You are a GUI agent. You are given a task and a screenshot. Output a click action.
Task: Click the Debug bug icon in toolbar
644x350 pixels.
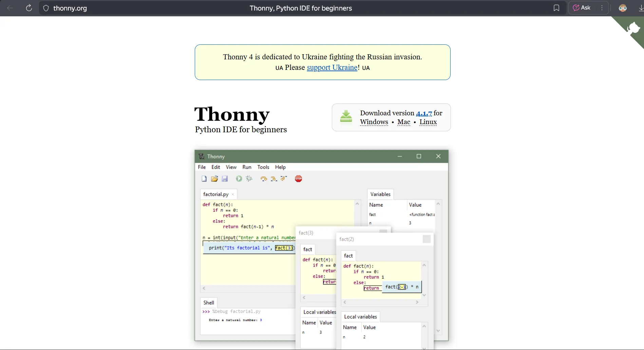click(249, 179)
